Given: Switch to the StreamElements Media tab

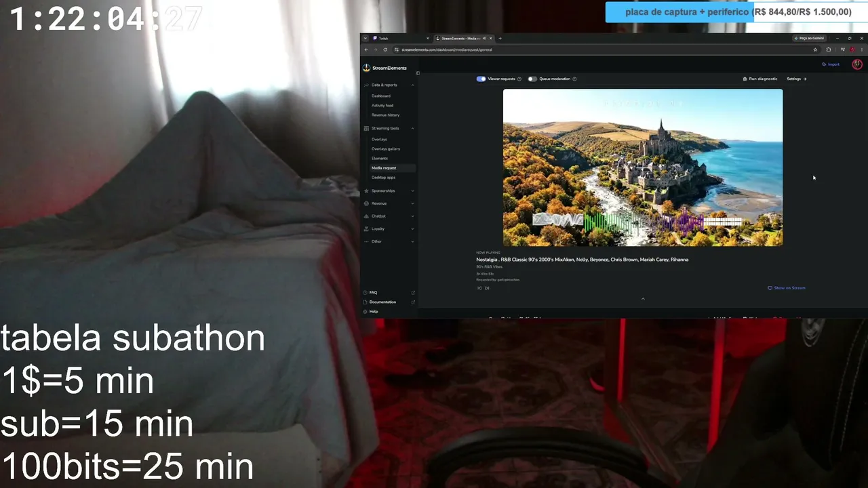Looking at the screenshot, I should 464,38.
